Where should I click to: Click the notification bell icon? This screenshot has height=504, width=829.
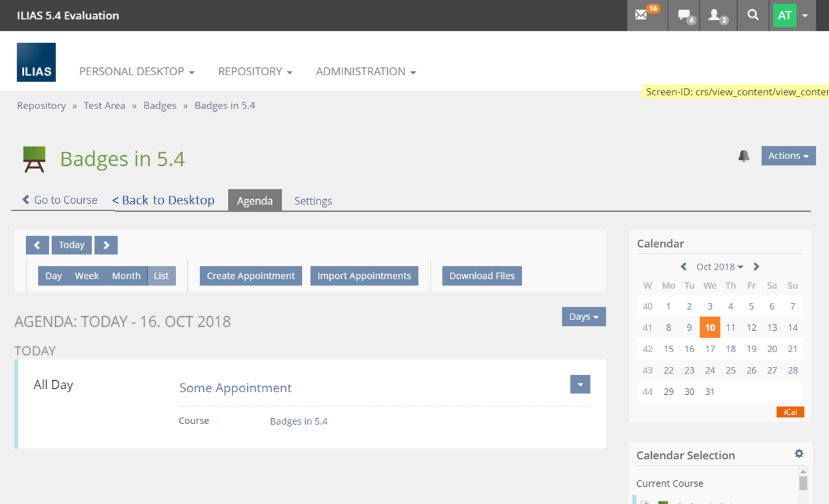[x=744, y=156]
